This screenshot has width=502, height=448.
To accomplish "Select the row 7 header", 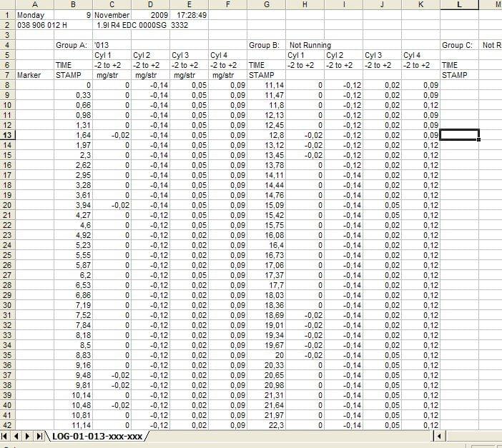I will (7, 74).
